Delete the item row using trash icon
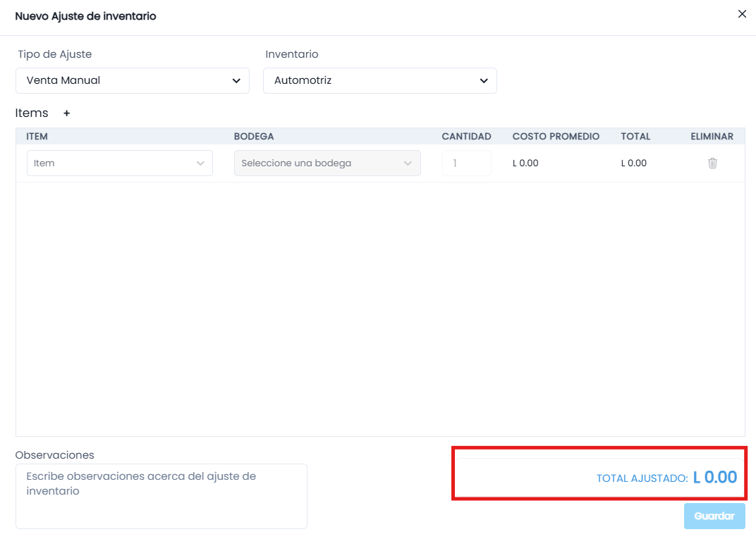The width and height of the screenshot is (756, 539). point(712,163)
